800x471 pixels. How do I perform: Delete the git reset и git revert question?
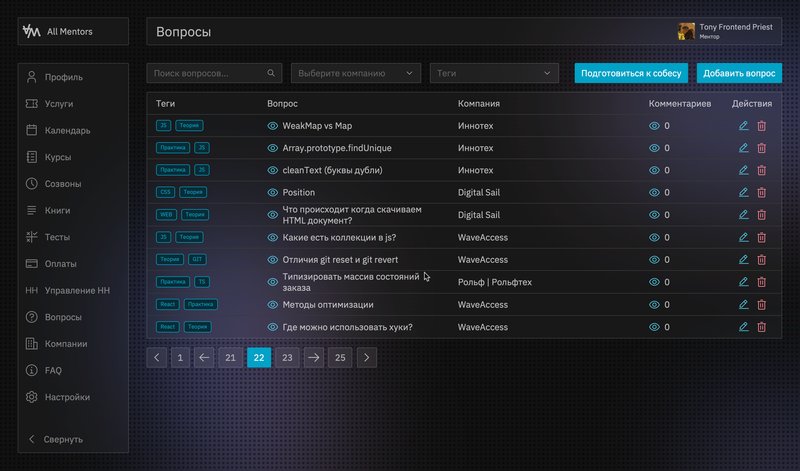click(761, 260)
